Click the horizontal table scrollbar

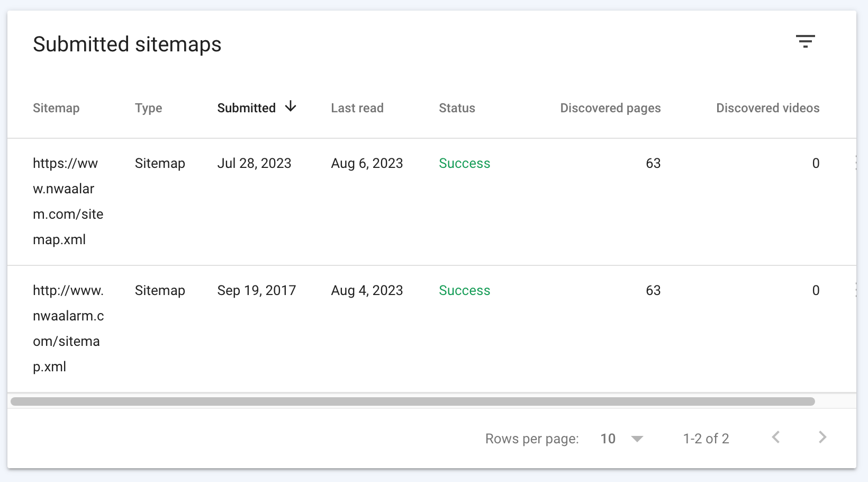point(413,401)
